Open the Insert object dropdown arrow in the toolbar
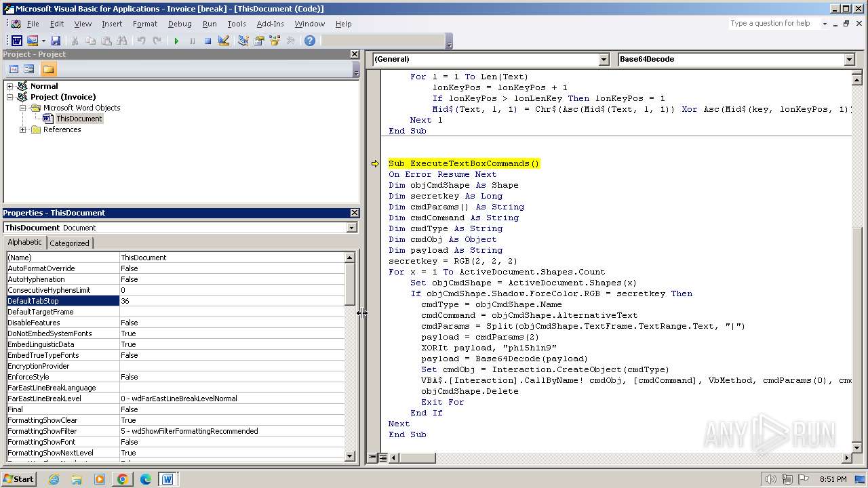 click(x=43, y=41)
